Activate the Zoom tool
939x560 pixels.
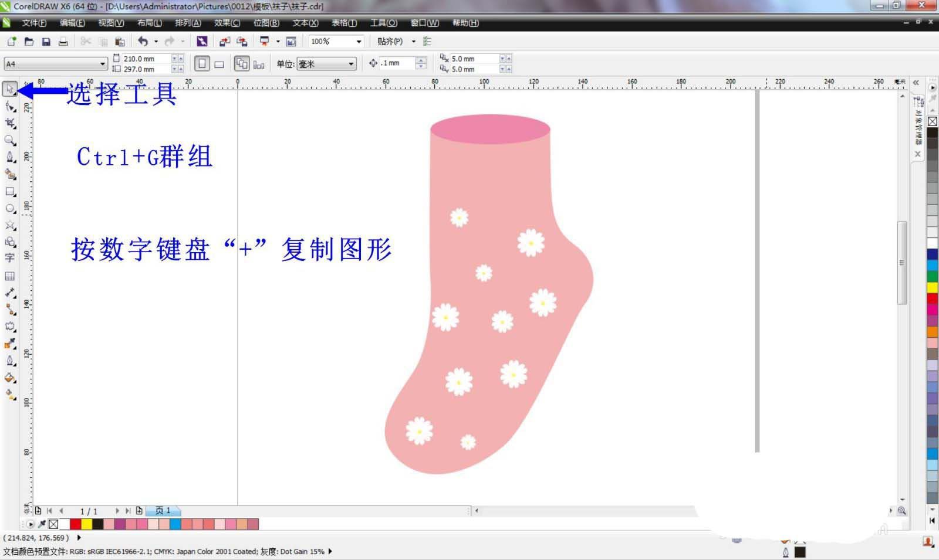pos(10,140)
